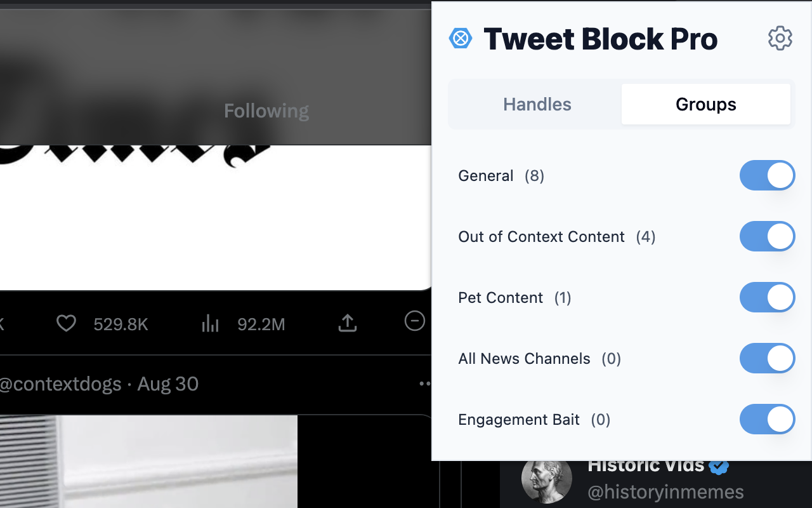Click the @contextdogs handle
The width and height of the screenshot is (812, 508).
pyautogui.click(x=62, y=384)
